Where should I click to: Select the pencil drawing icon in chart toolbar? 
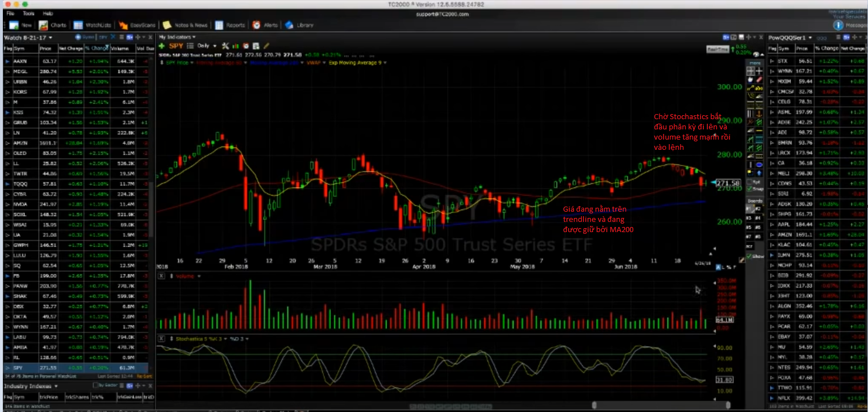pyautogui.click(x=266, y=46)
